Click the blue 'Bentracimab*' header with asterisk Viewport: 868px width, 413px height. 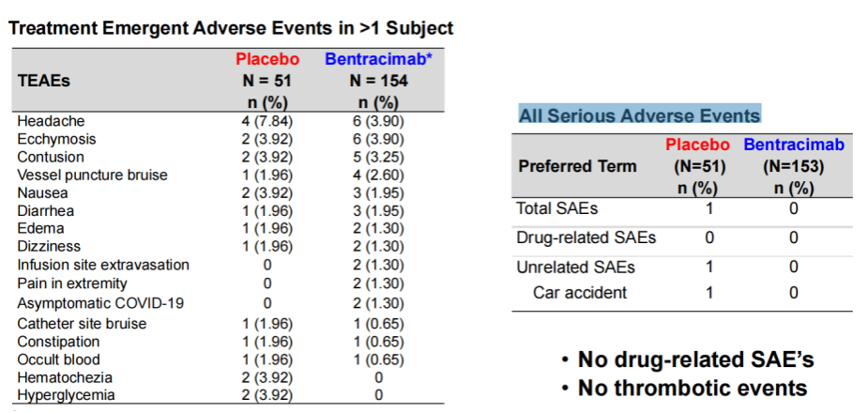tap(378, 59)
